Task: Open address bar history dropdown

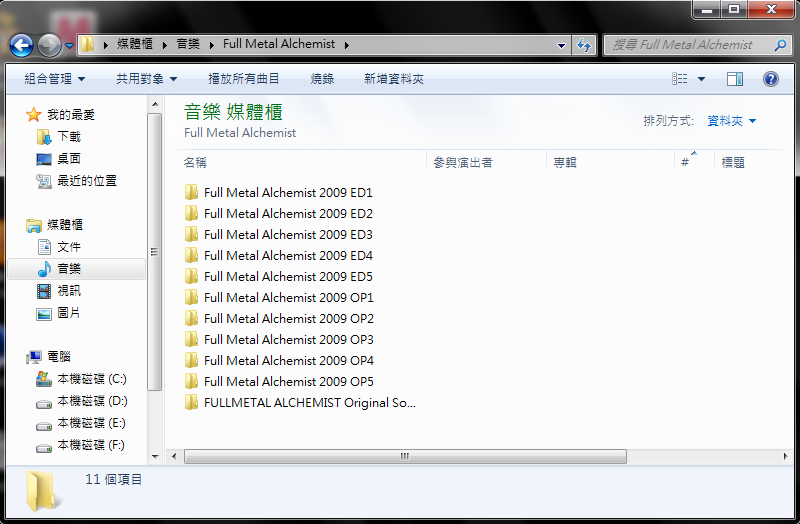Action: (x=561, y=45)
